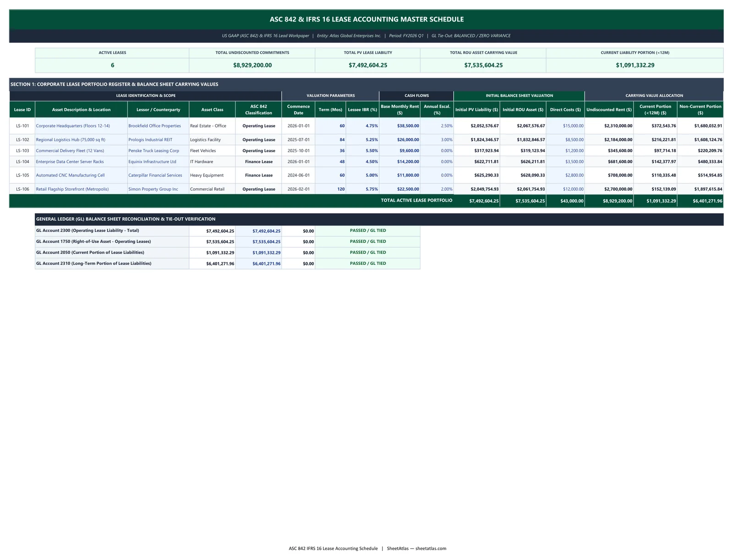The width and height of the screenshot is (733, 560).
Task: Click the Total Undiscounted Commitments summary card value
Action: 252,65
